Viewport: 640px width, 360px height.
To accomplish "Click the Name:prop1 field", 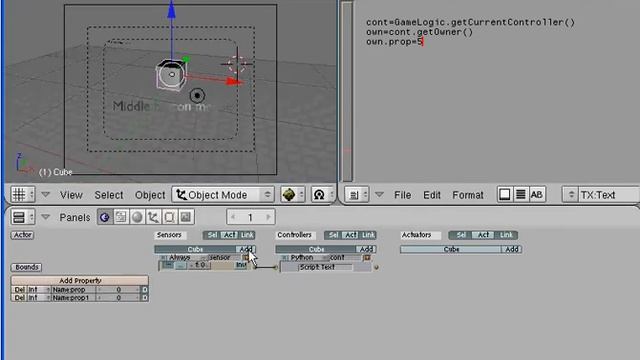I will point(73,298).
